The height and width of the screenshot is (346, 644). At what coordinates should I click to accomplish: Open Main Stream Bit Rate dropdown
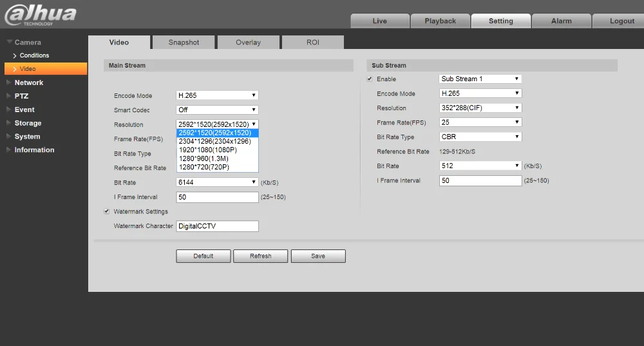point(217,182)
